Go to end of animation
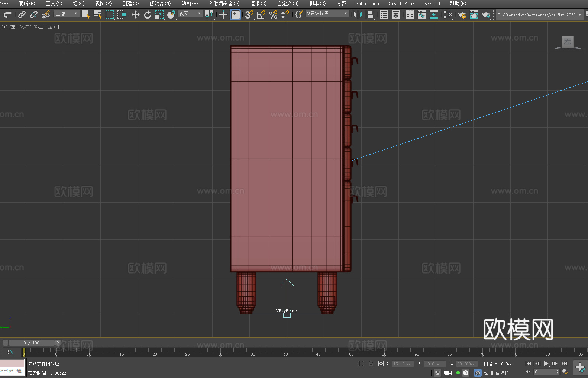Screen dimensions: 588x378 pos(565,364)
